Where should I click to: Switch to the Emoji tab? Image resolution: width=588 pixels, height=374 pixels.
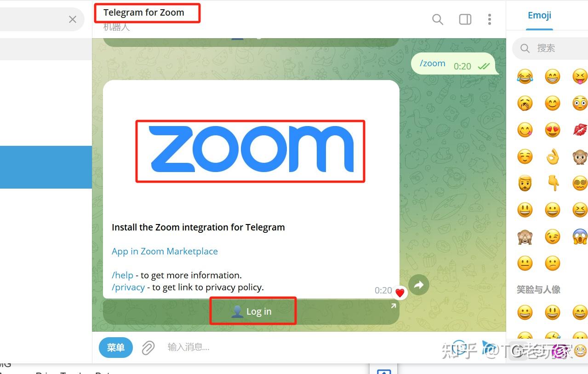coord(539,15)
